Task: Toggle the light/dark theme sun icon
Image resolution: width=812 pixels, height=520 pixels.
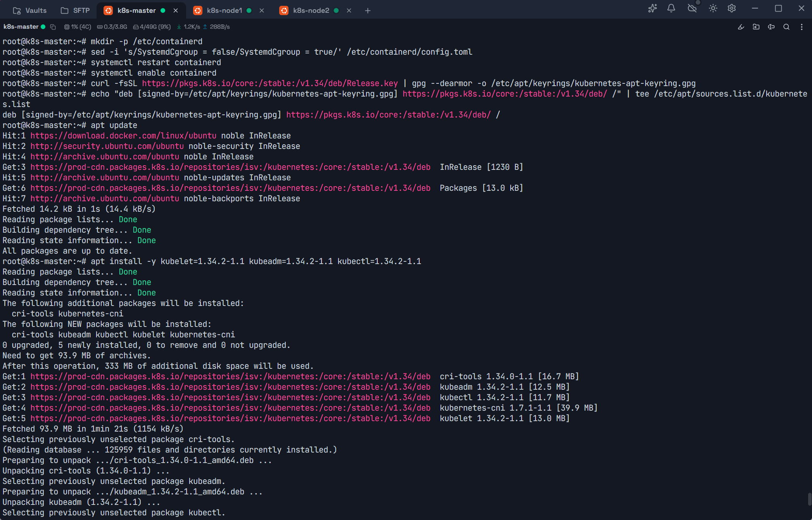Action: pos(713,8)
